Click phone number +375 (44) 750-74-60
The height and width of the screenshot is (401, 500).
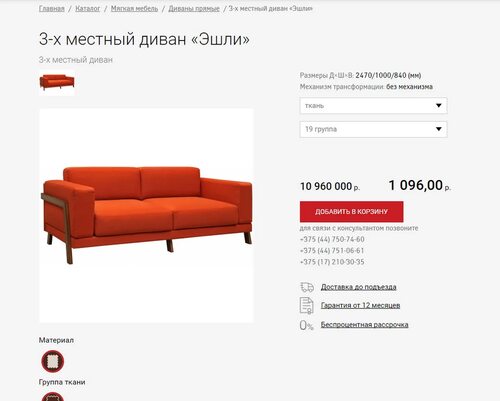332,239
